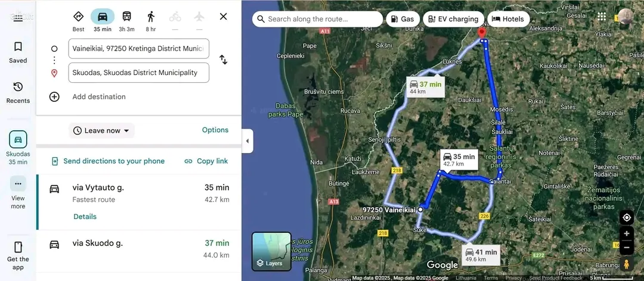644x281 pixels.
Task: Select the Driving travel mode icon
Action: [103, 17]
